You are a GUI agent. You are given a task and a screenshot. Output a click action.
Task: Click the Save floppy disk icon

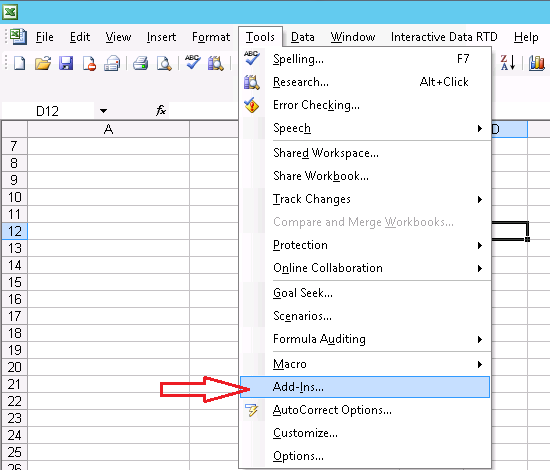coord(66,63)
